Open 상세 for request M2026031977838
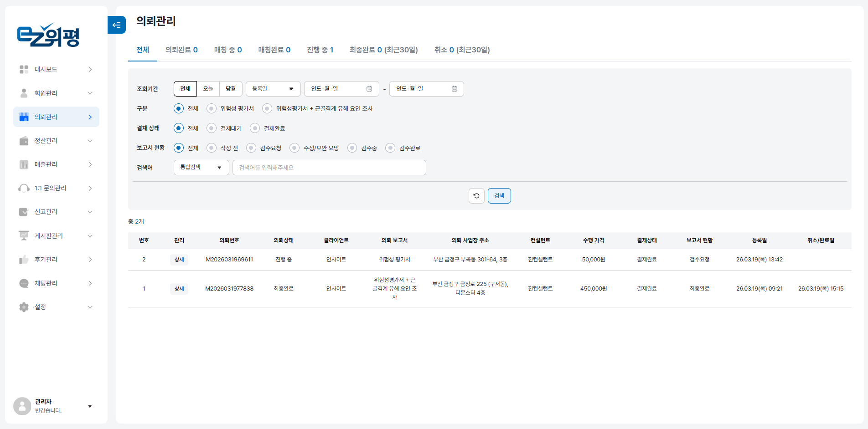Screen dimensions: 868x429 [x=179, y=289]
